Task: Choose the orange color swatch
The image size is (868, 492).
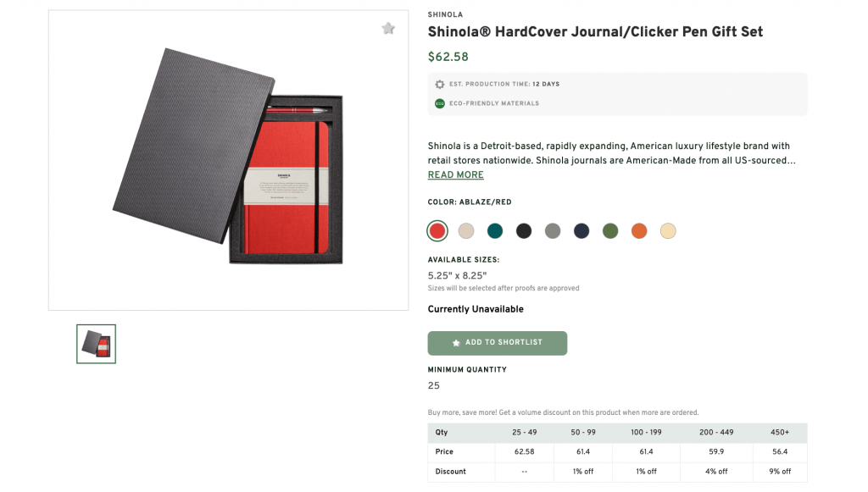Action: tap(639, 230)
